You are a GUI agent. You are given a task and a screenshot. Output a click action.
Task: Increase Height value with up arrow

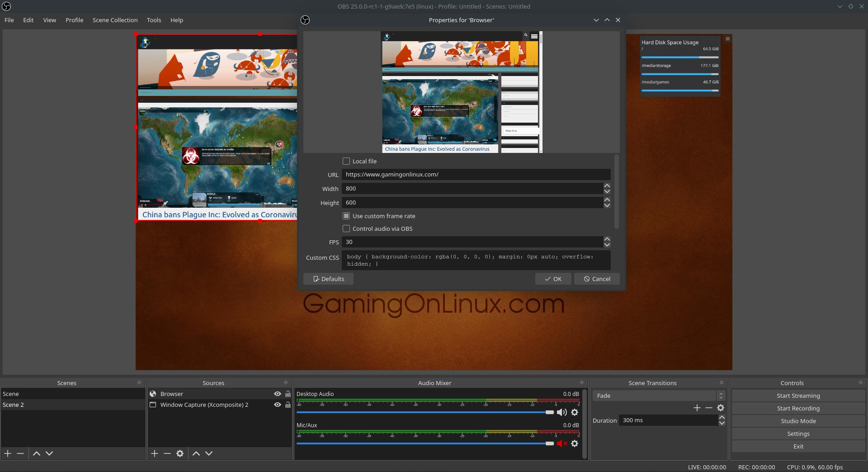coord(607,200)
